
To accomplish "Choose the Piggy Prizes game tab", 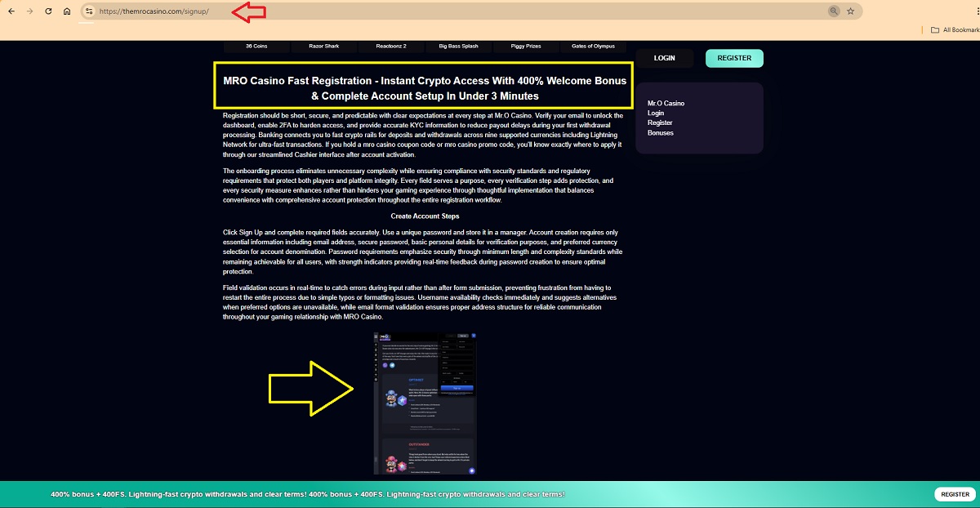I will click(x=527, y=47).
